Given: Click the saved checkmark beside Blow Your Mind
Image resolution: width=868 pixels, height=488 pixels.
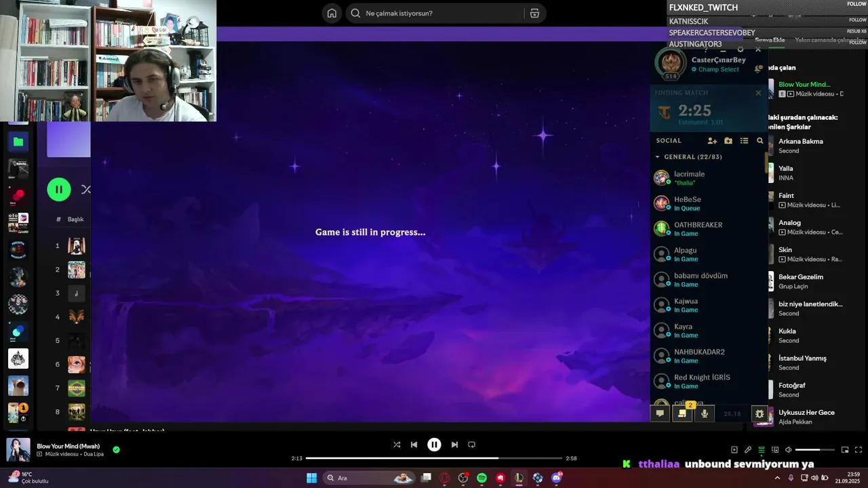Looking at the screenshot, I should [116, 449].
